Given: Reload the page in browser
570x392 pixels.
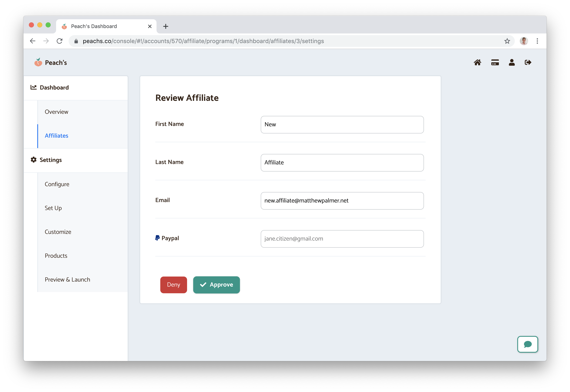Looking at the screenshot, I should (x=59, y=41).
